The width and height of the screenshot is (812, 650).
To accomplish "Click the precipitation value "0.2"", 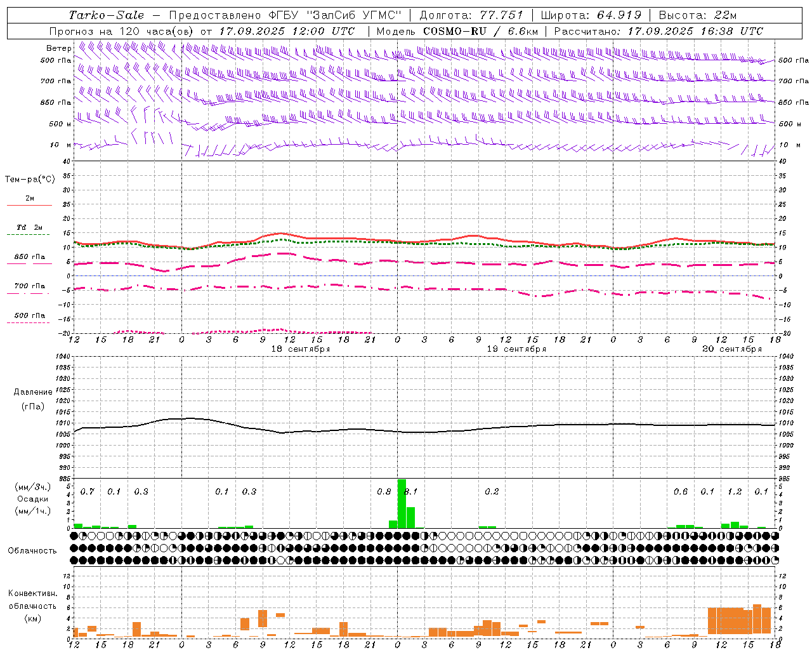I will tap(492, 492).
